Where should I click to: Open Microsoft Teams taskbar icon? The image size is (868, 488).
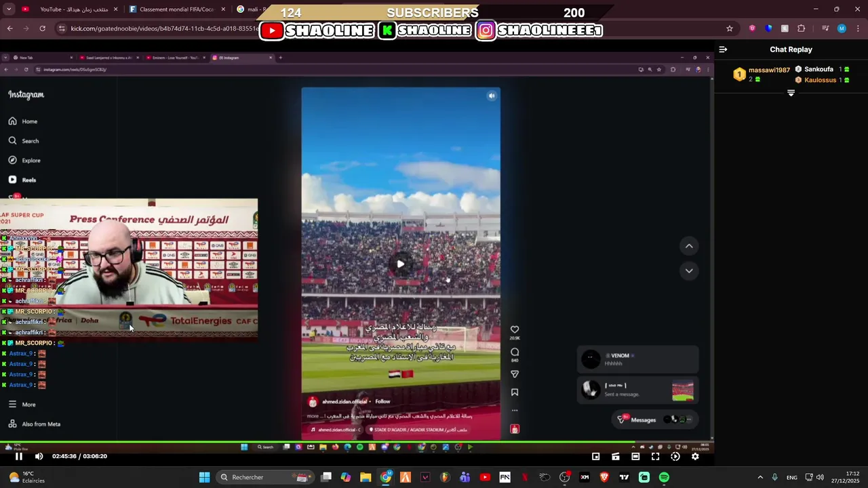465,477
